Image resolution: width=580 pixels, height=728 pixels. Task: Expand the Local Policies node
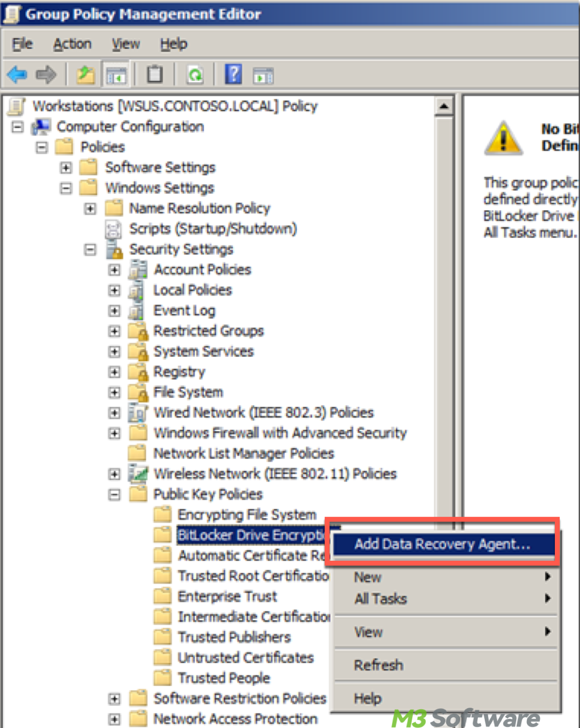pos(114,291)
